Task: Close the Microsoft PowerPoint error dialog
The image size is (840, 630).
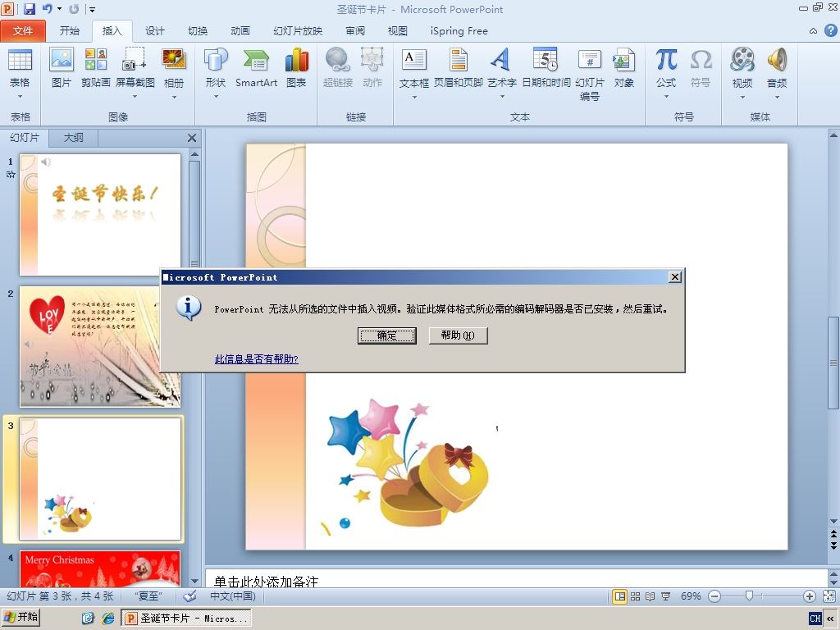Action: click(675, 277)
